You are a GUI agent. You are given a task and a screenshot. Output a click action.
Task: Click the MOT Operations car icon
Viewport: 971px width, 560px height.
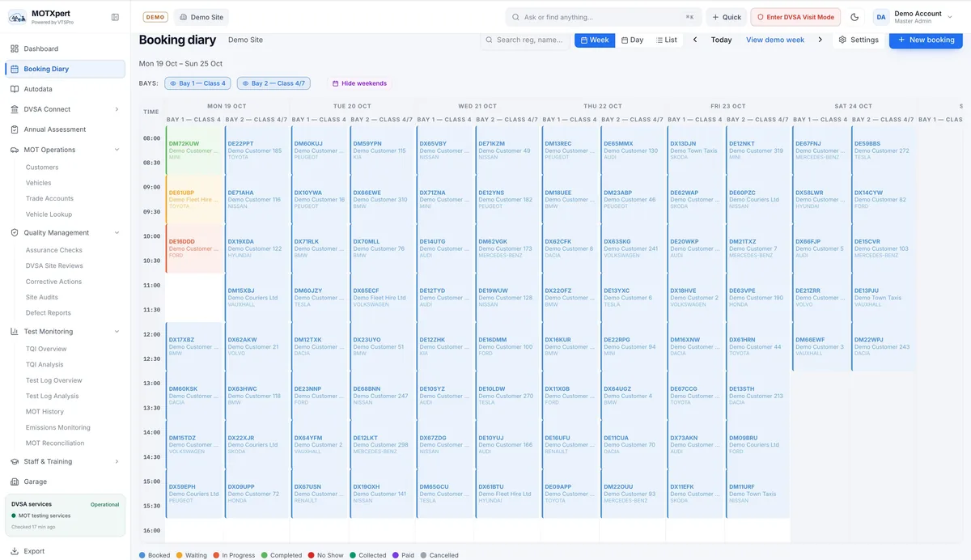15,150
